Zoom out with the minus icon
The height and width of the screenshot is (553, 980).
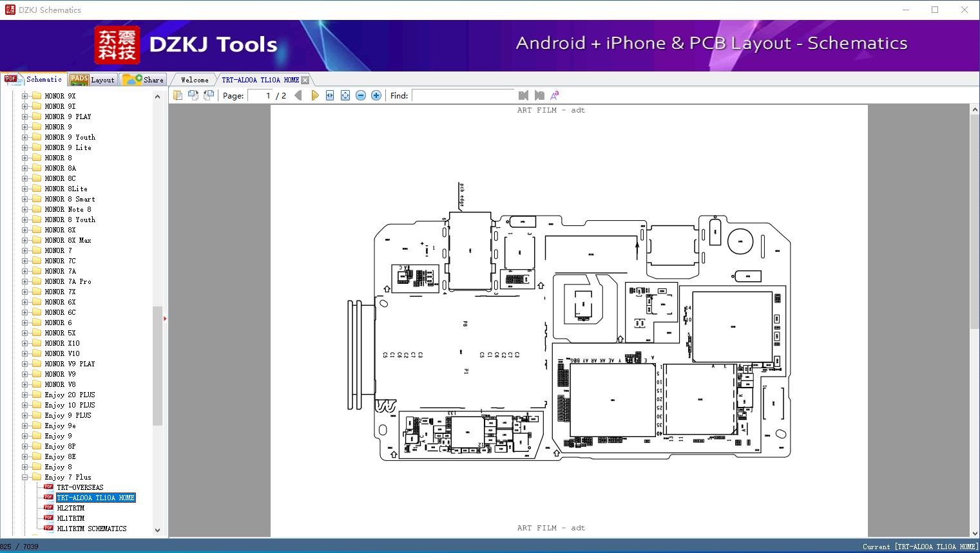click(361, 95)
